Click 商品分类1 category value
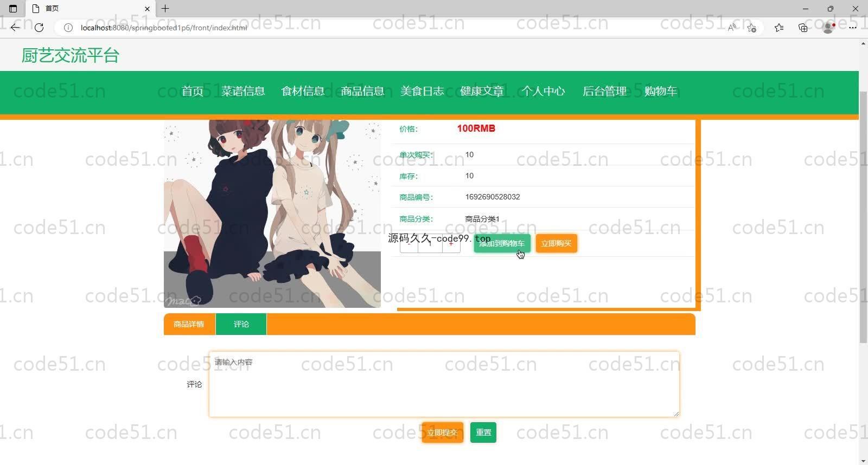Image resolution: width=868 pixels, height=465 pixels. [482, 219]
